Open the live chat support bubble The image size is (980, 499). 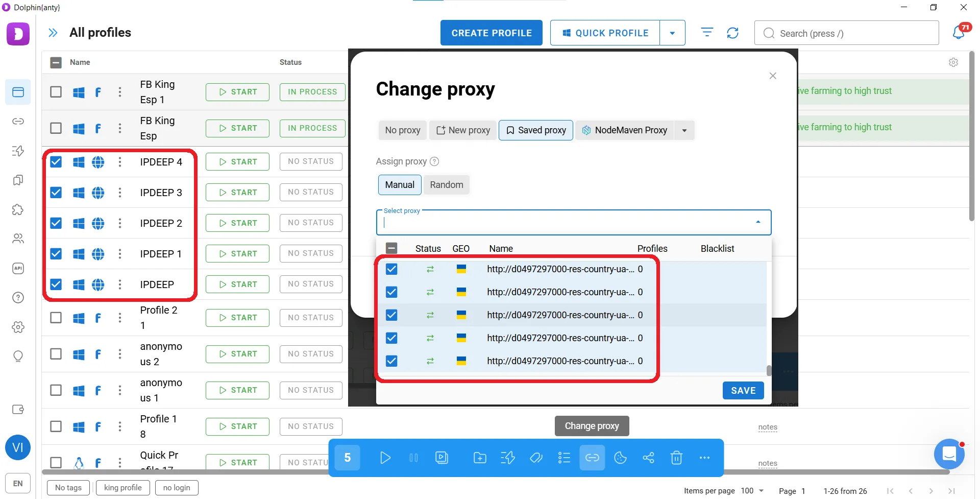[x=949, y=454]
